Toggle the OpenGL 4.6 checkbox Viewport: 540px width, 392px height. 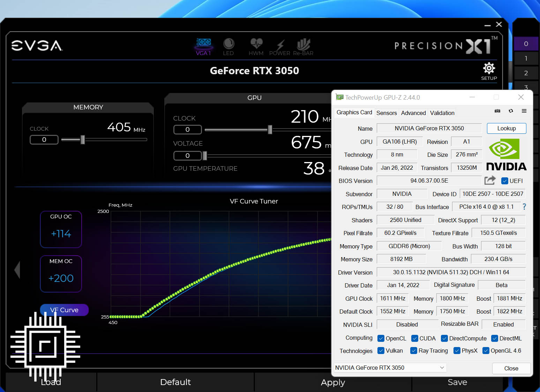point(486,351)
